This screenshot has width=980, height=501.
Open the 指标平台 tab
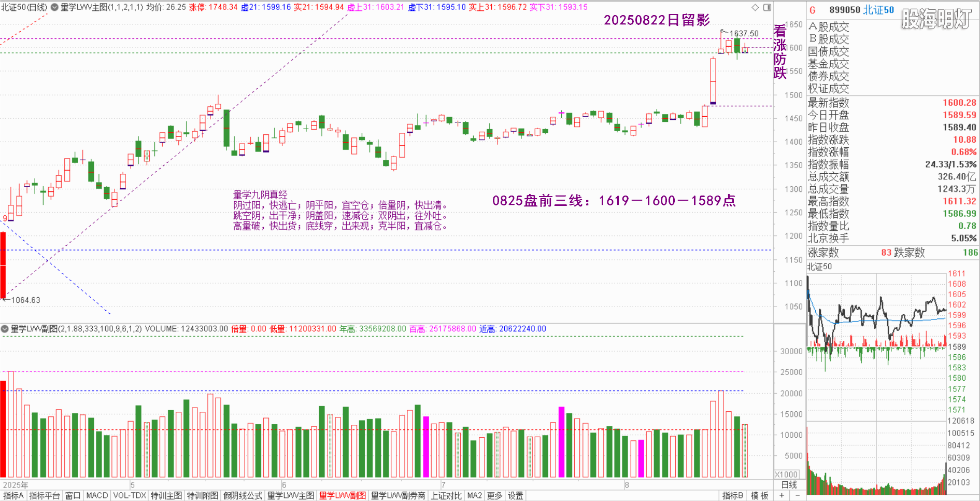(x=45, y=495)
